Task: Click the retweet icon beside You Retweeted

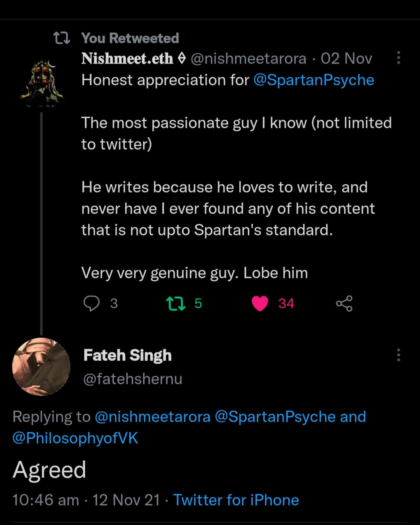Action: coord(62,38)
